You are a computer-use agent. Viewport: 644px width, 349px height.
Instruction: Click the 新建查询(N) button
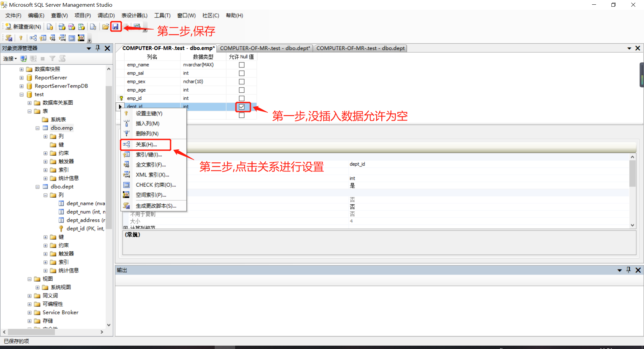[23, 27]
